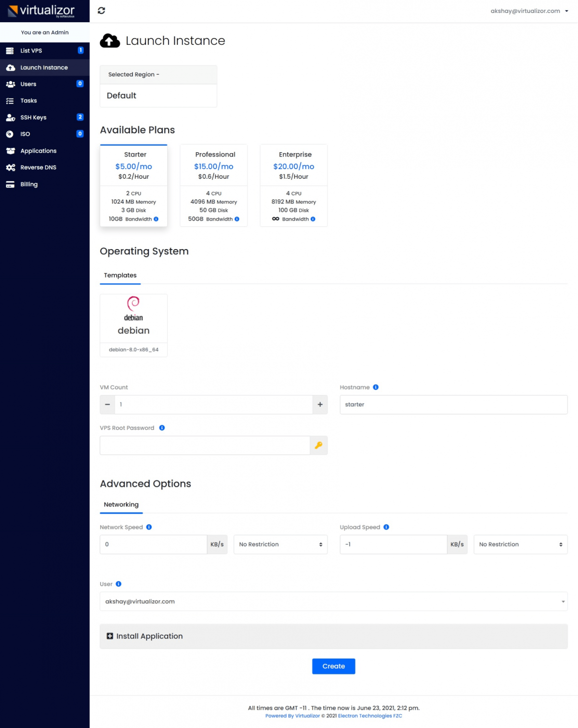Switch to the Templates tab

120,275
